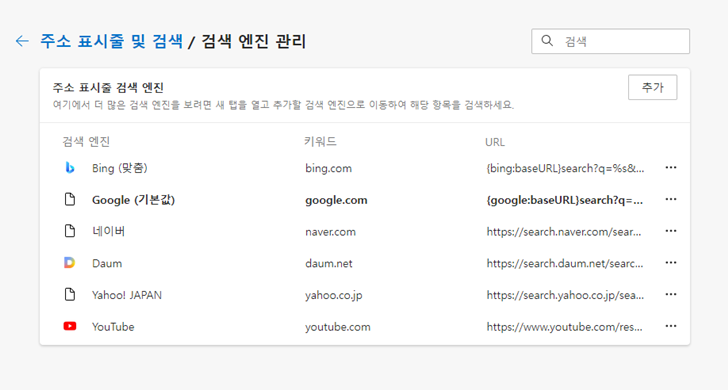
Task: Click the www.youtube.com URL cell
Action: point(564,327)
